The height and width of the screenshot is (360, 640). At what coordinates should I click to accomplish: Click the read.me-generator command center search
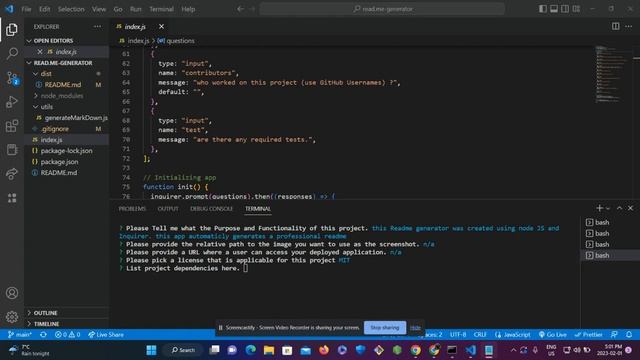pos(382,9)
